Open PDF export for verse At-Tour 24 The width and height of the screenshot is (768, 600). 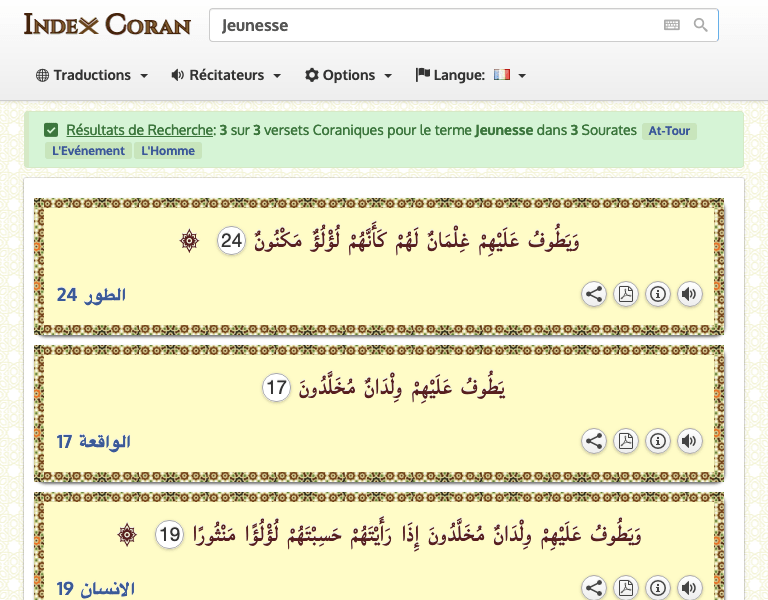point(626,294)
